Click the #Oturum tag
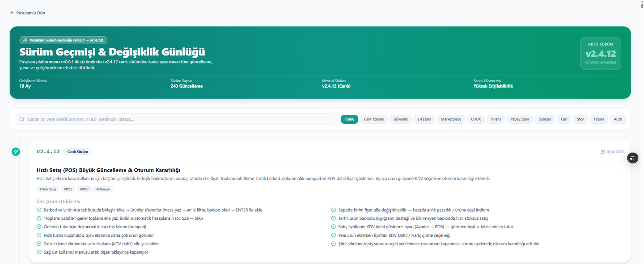 coord(103,189)
